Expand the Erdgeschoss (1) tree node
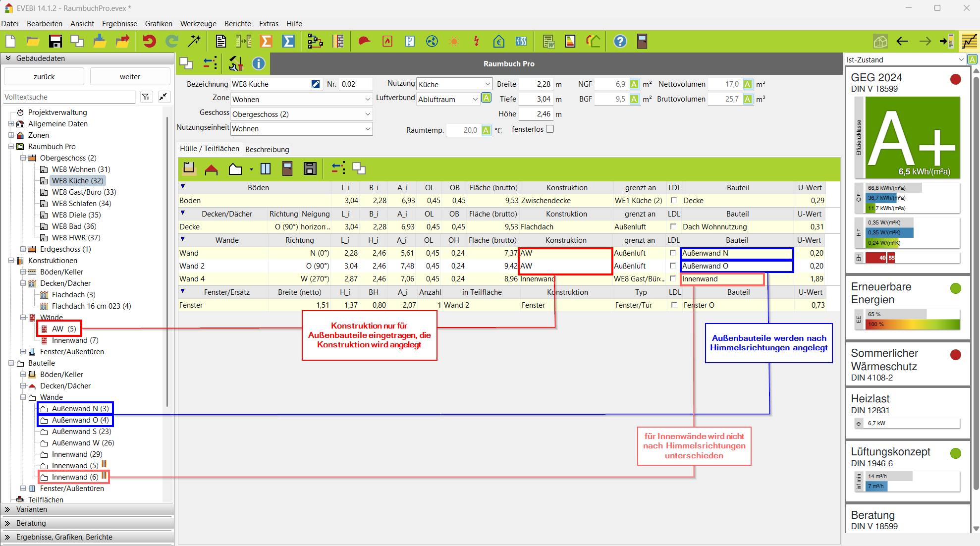 tap(23, 249)
